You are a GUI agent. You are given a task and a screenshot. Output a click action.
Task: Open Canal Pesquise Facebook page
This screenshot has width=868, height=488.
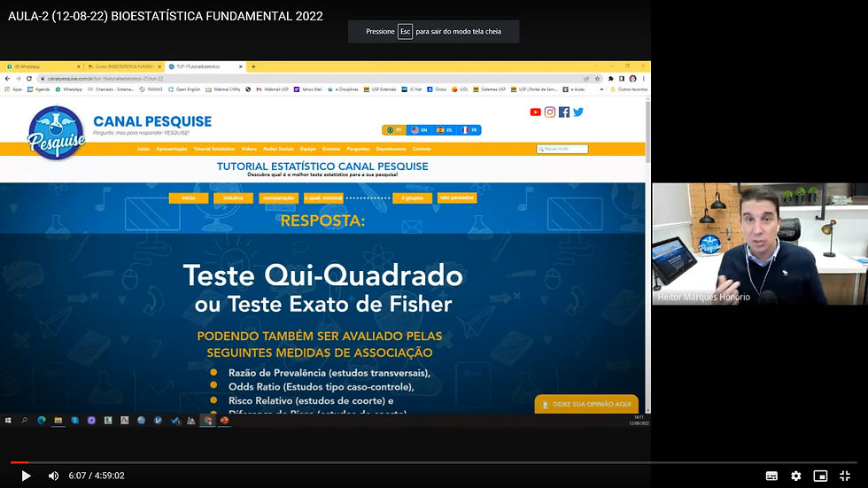pos(564,112)
